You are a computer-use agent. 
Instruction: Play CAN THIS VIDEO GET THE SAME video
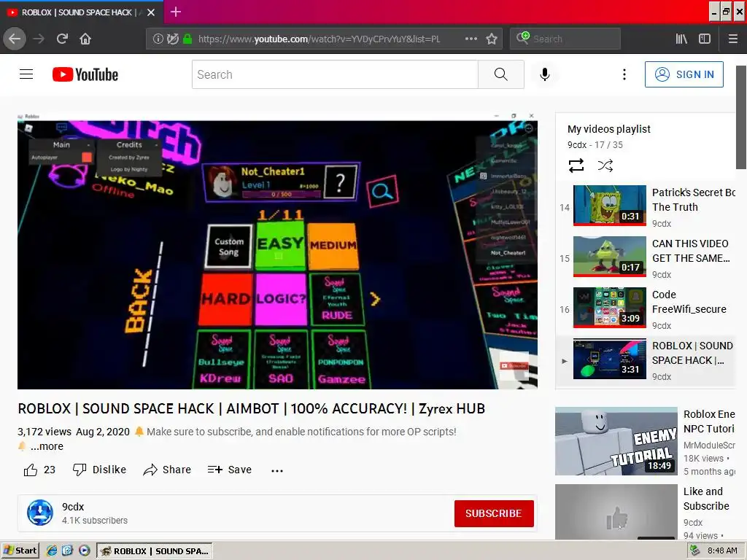646,256
